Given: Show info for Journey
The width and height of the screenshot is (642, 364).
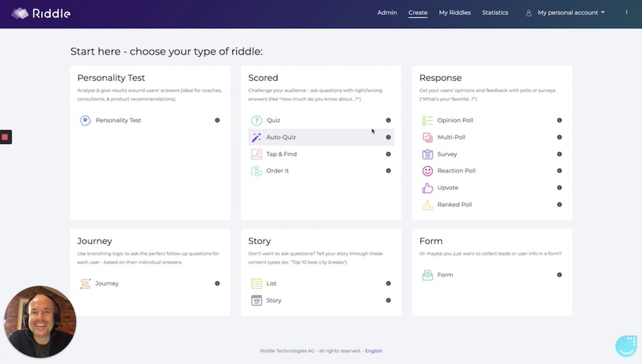Looking at the screenshot, I should pyautogui.click(x=217, y=283).
